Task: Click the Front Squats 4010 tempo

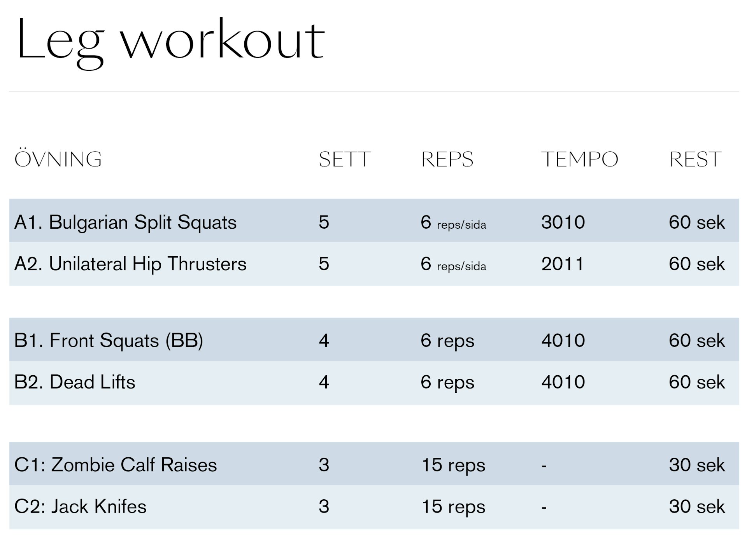Action: 563,341
